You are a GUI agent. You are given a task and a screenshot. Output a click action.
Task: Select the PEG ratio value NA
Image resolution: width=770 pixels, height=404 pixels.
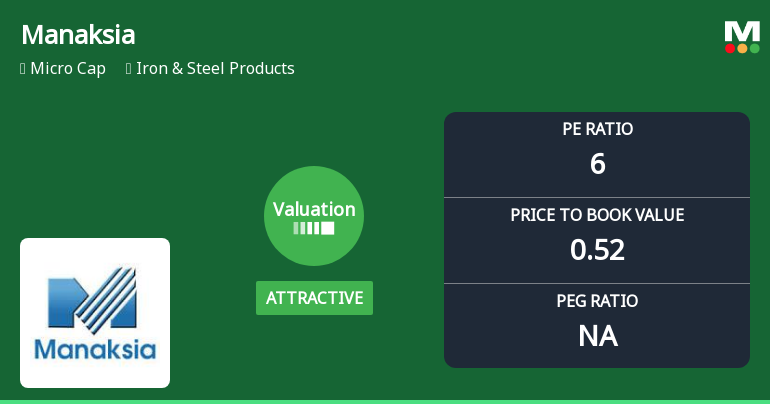pos(597,336)
